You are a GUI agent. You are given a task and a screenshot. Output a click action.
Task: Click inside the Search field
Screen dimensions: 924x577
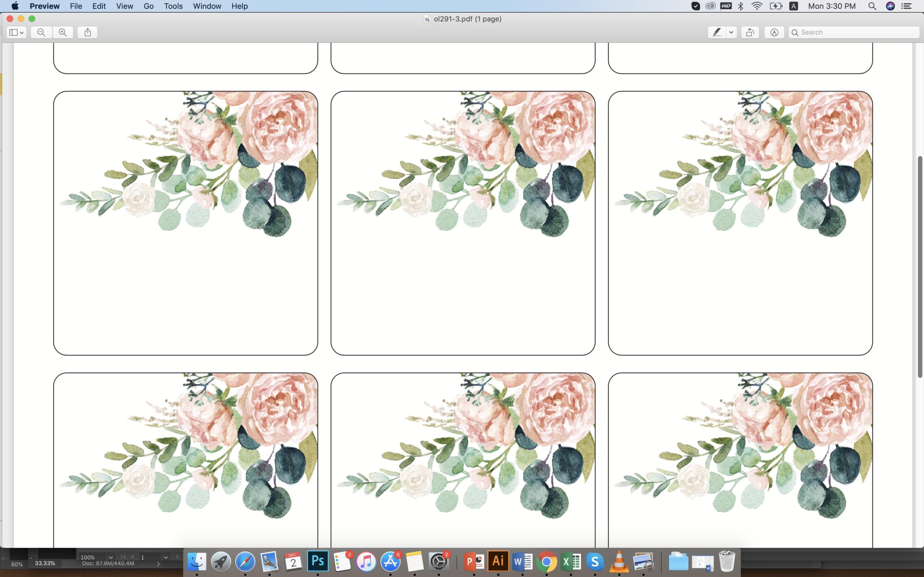[x=853, y=32]
